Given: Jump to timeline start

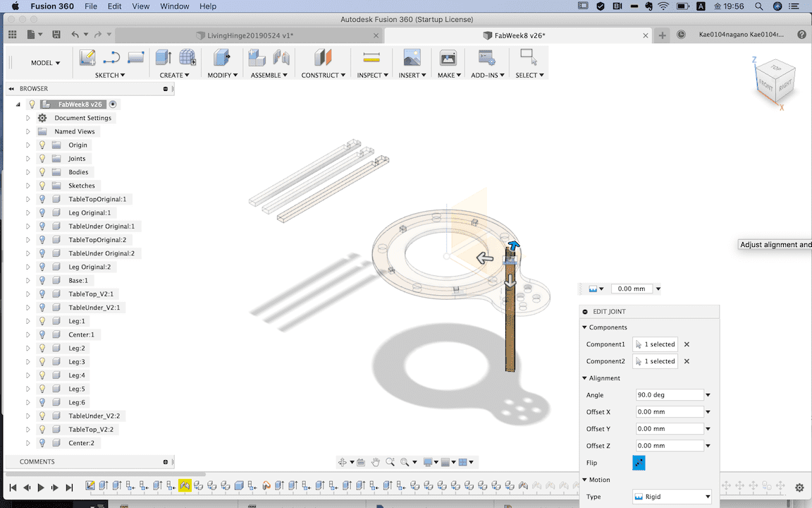Looking at the screenshot, I should pos(13,488).
